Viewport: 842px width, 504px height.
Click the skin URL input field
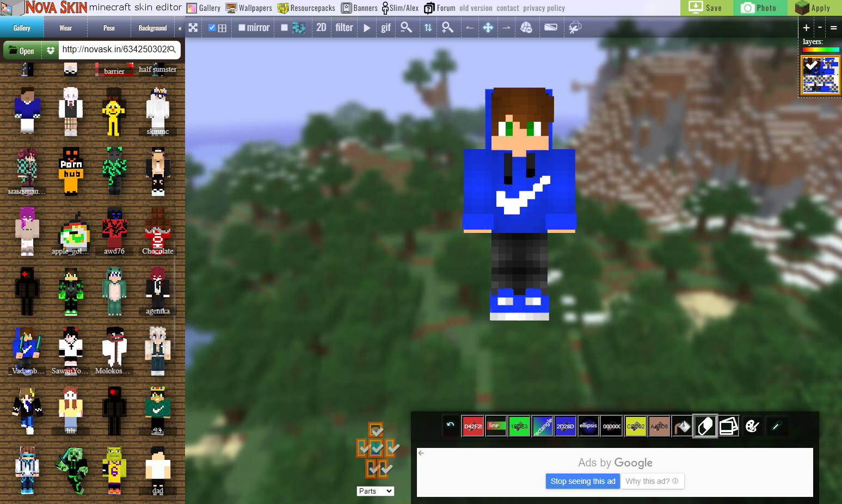pyautogui.click(x=120, y=50)
